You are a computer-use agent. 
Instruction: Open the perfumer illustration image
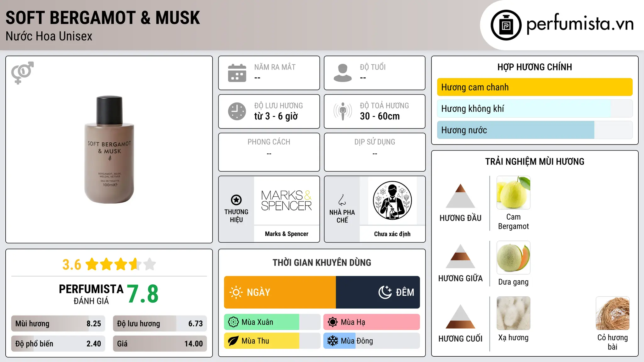tap(392, 200)
